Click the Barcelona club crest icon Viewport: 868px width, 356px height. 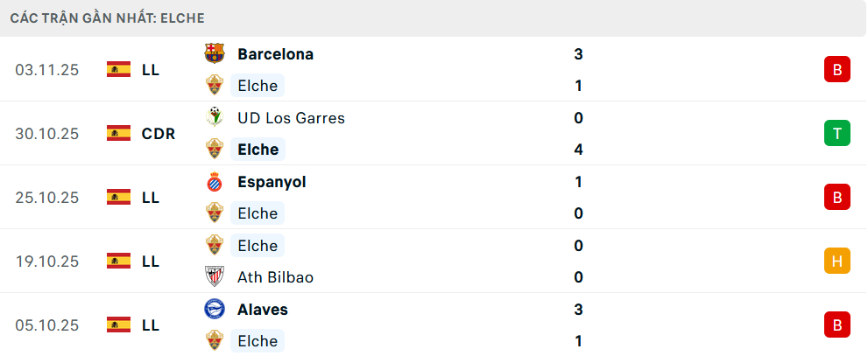[215, 54]
